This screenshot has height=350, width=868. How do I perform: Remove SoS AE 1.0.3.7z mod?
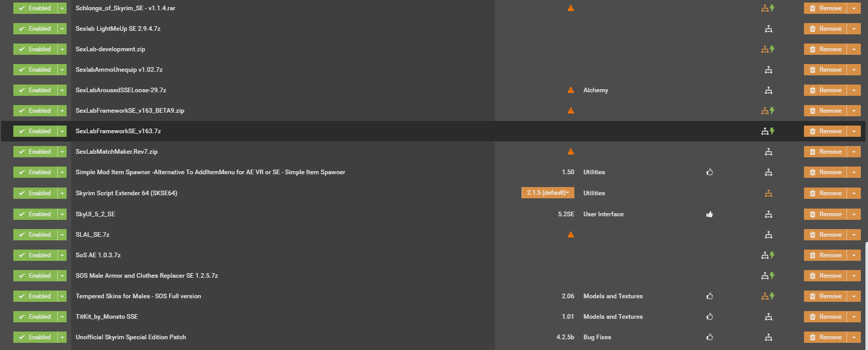(x=825, y=255)
